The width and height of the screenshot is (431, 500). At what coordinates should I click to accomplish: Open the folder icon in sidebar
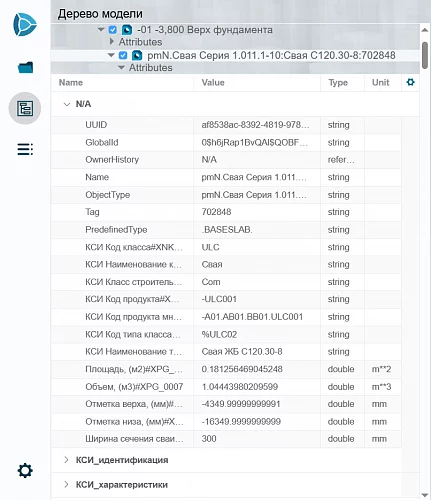(25, 68)
